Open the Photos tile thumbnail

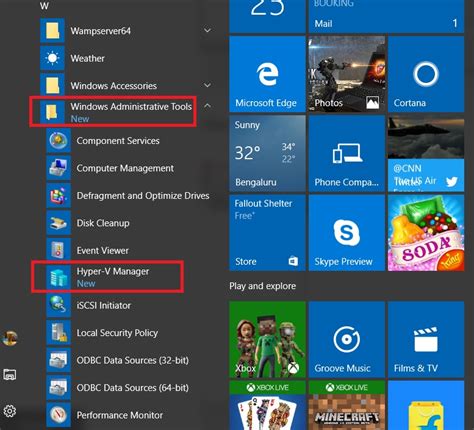pos(347,74)
